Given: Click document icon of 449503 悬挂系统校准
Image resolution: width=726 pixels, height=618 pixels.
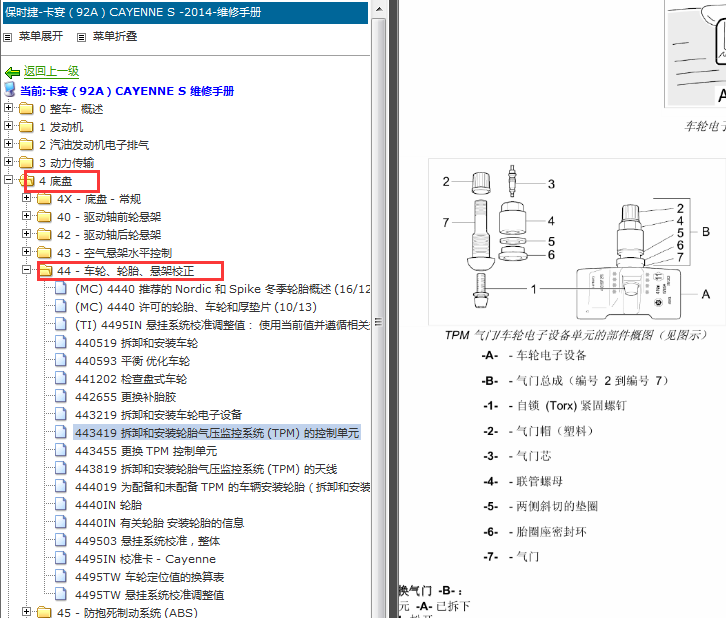Looking at the screenshot, I should (x=61, y=540).
